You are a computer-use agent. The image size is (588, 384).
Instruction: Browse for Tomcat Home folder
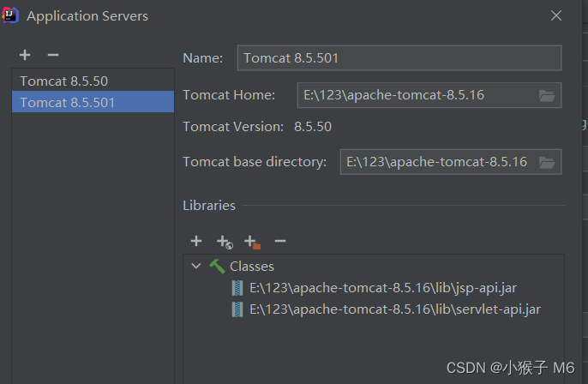pyautogui.click(x=547, y=95)
